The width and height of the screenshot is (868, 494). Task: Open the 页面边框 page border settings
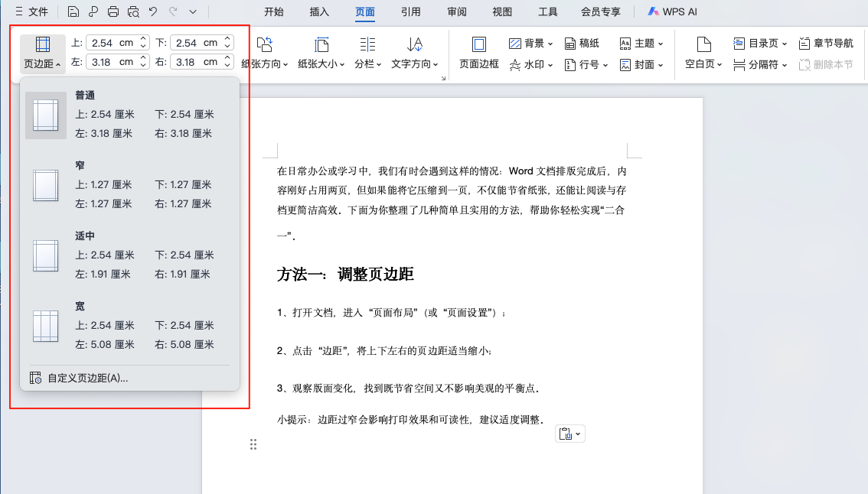pyautogui.click(x=478, y=52)
